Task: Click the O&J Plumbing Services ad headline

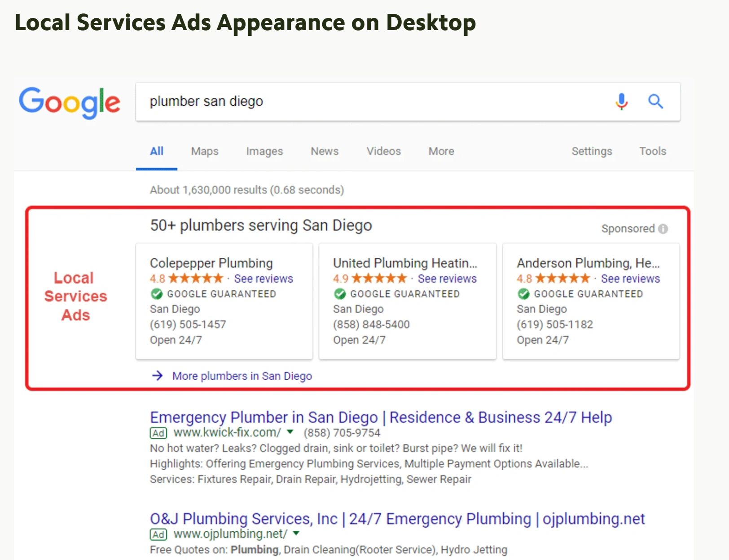Action: [397, 519]
